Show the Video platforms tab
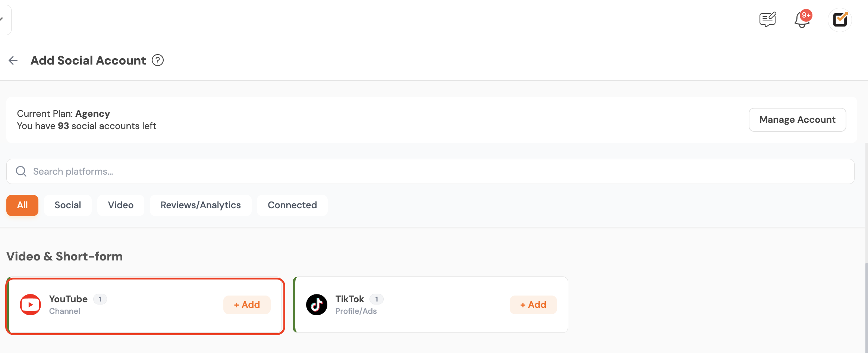Image resolution: width=868 pixels, height=353 pixels. pyautogui.click(x=121, y=205)
